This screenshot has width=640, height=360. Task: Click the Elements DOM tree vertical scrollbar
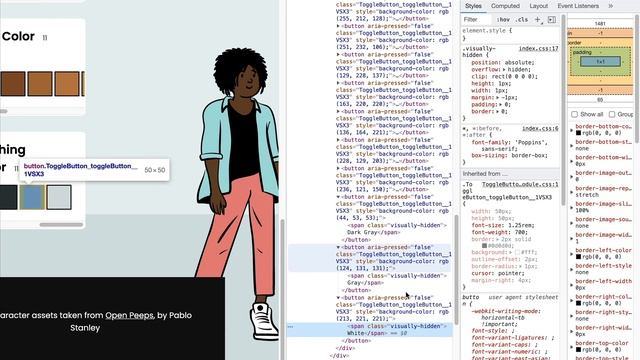(x=456, y=269)
